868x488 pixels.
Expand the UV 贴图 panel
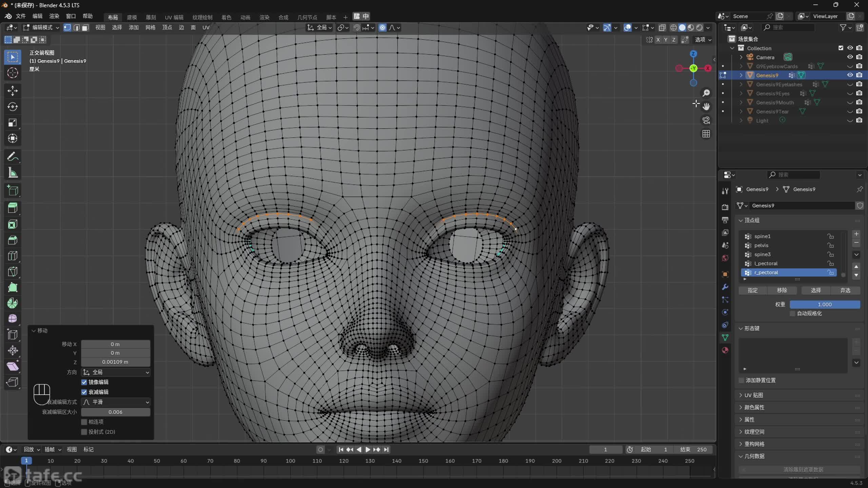pyautogui.click(x=753, y=395)
